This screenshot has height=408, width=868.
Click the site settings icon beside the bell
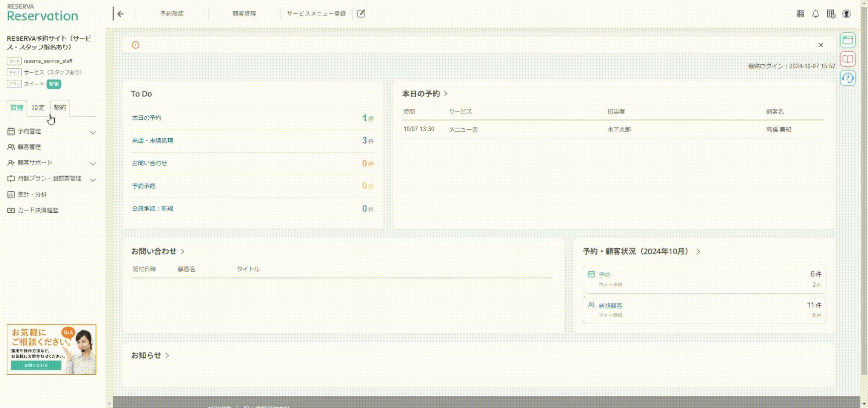830,14
